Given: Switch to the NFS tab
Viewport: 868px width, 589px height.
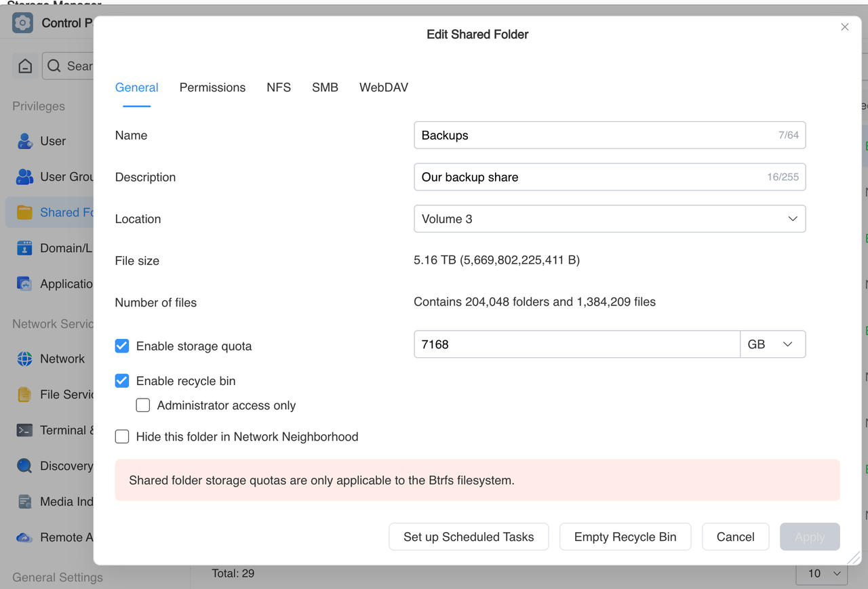Looking at the screenshot, I should click(279, 87).
